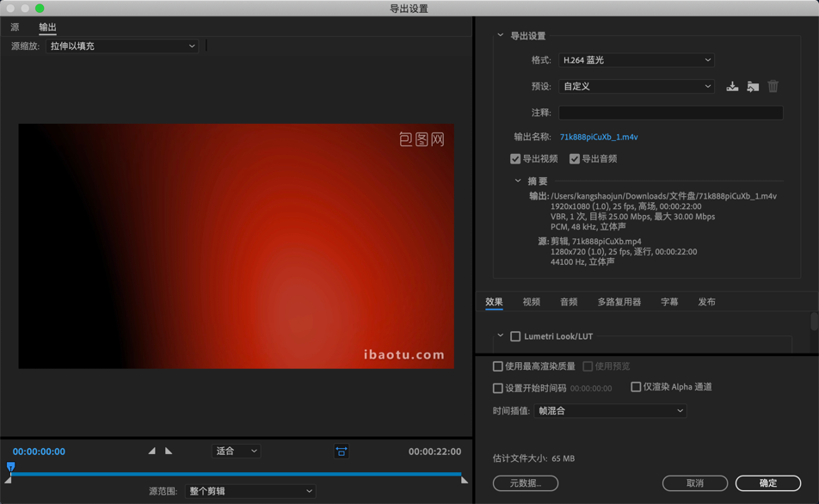Open the 源范围 selector showing 整个剪辑
Viewport: 819px width, 504px height.
(249, 490)
